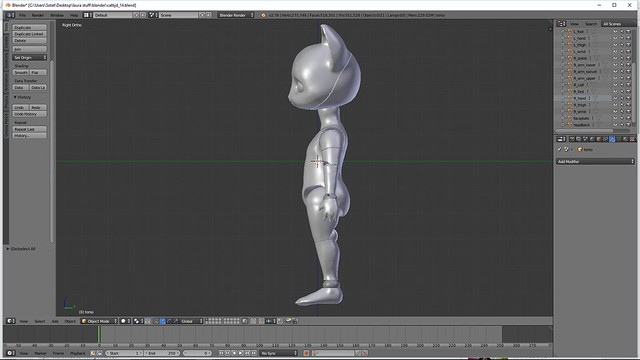Open the screen layout browse icon
640x360 pixels.
pos(87,15)
